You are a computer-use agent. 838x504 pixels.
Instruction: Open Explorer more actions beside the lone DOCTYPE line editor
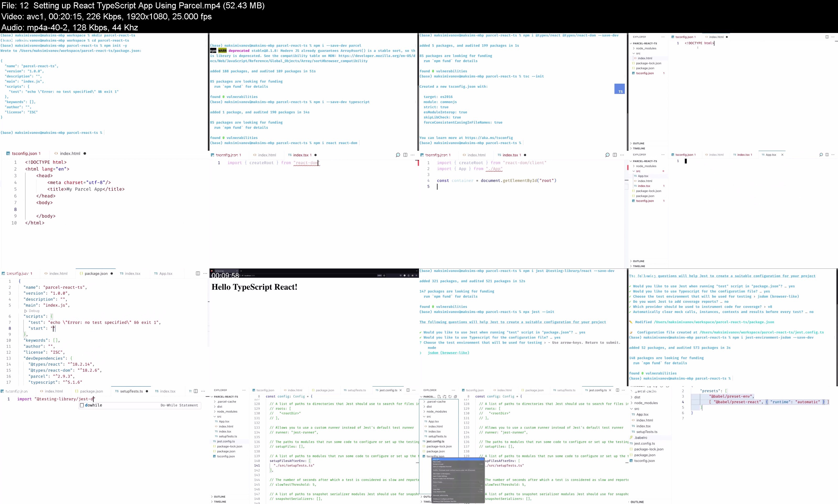click(x=663, y=37)
